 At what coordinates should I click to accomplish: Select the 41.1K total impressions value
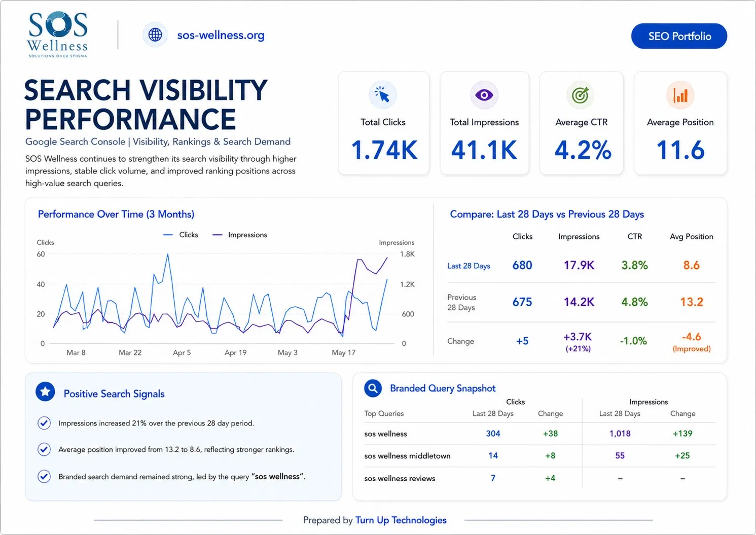484,150
